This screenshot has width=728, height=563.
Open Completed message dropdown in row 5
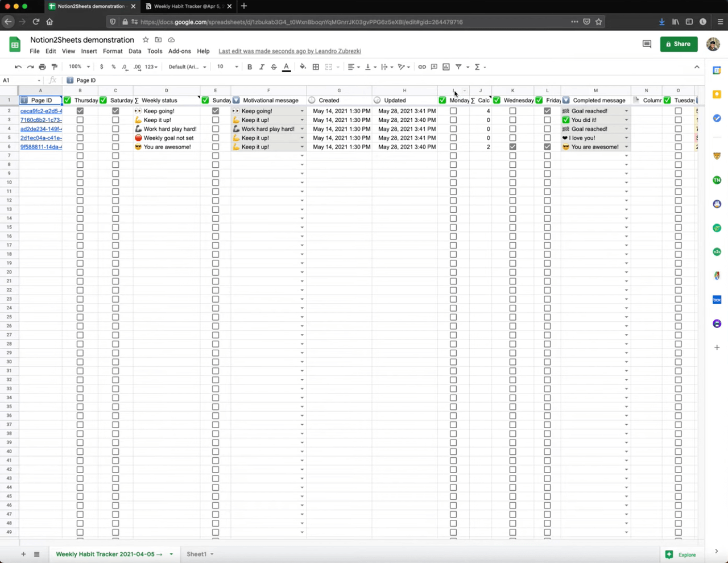(x=626, y=138)
